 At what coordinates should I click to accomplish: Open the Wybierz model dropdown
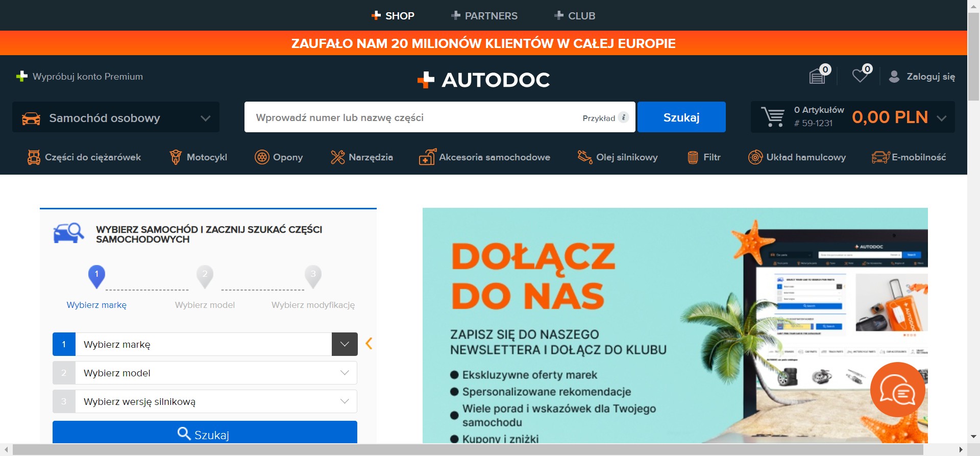click(205, 373)
